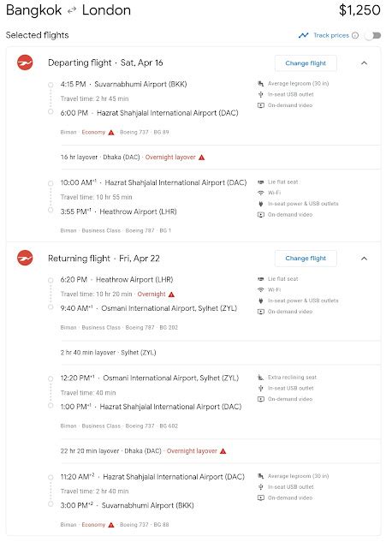This screenshot has width=392, height=548.
Task: Click the Biman airline logo for returning flight
Action: click(x=25, y=259)
